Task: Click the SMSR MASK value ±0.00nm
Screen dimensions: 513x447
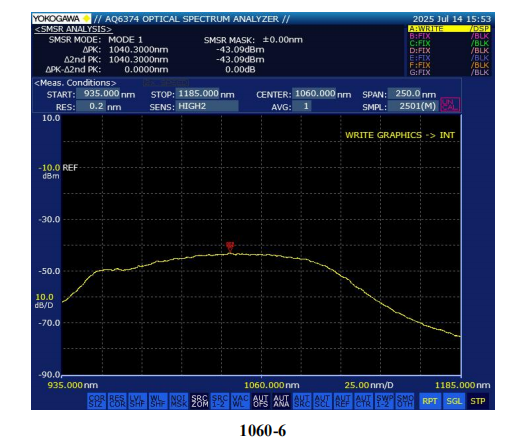Action: pyautogui.click(x=282, y=40)
